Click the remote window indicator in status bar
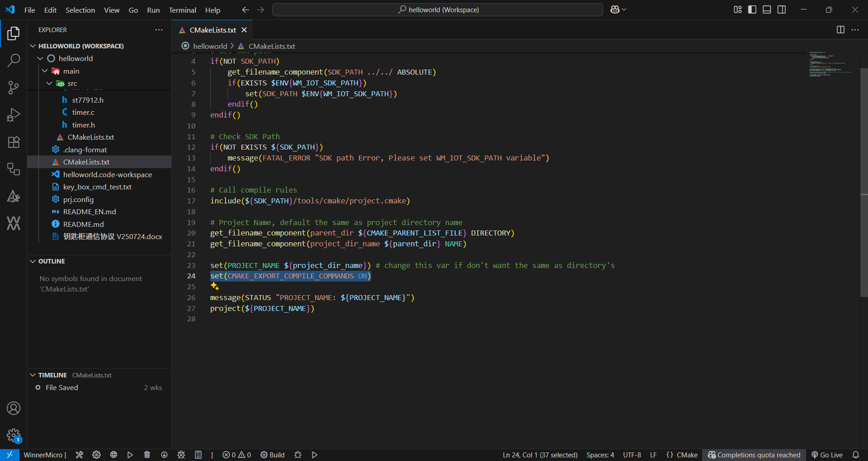868x461 pixels. tap(9, 455)
